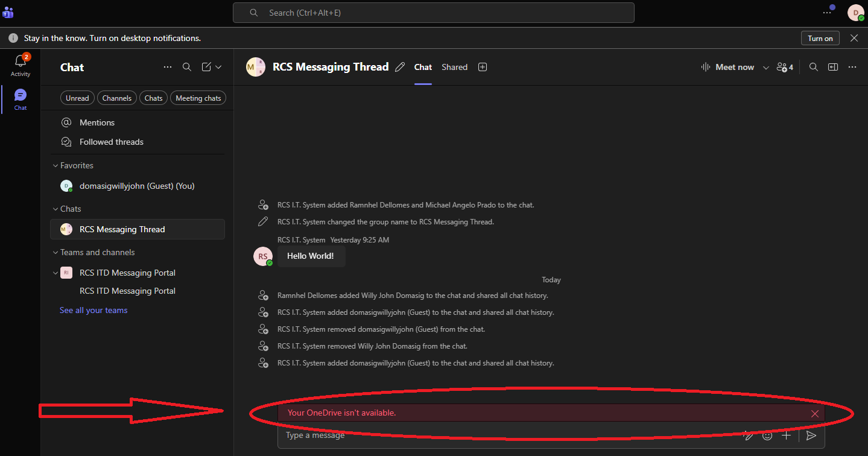Click the Type a message field
This screenshot has width=868, height=456.
click(x=507, y=435)
